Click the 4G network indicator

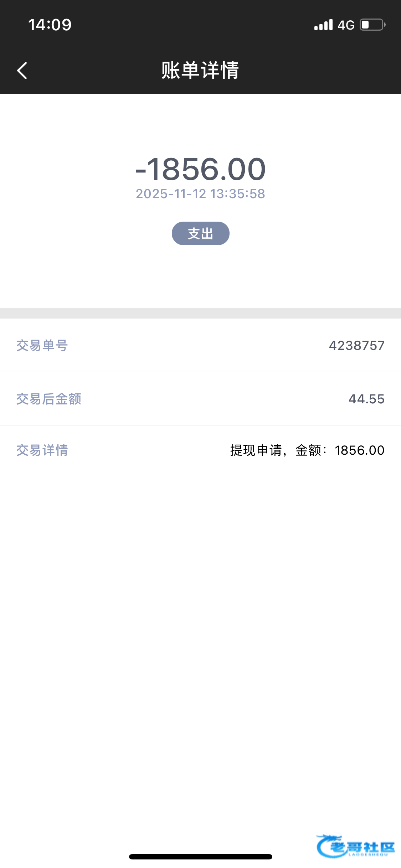pos(346,25)
